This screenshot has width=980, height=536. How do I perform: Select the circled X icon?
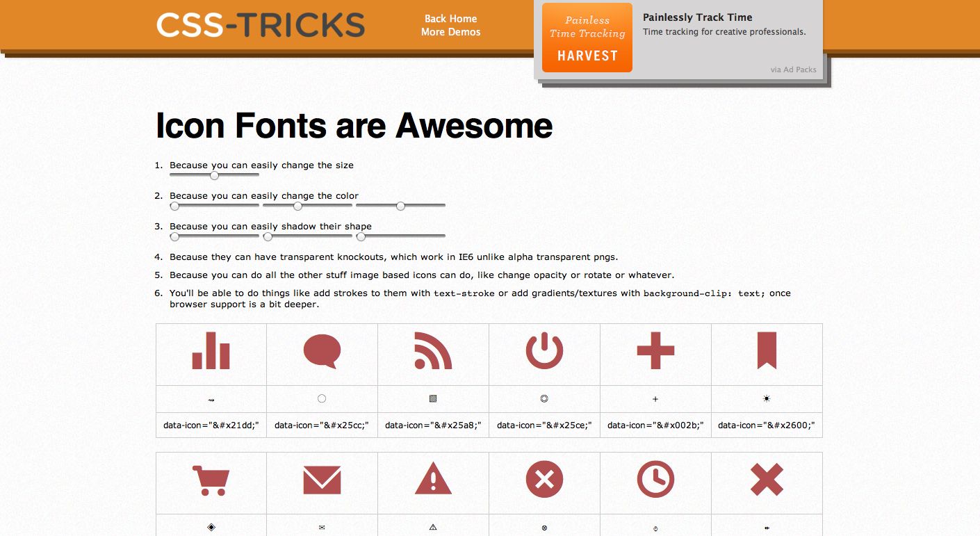click(544, 480)
